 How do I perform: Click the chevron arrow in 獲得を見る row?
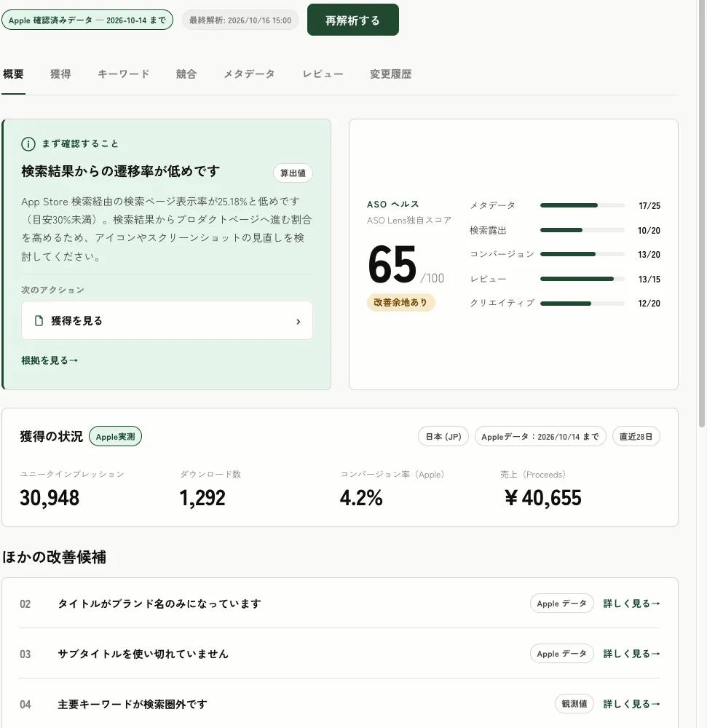[298, 321]
